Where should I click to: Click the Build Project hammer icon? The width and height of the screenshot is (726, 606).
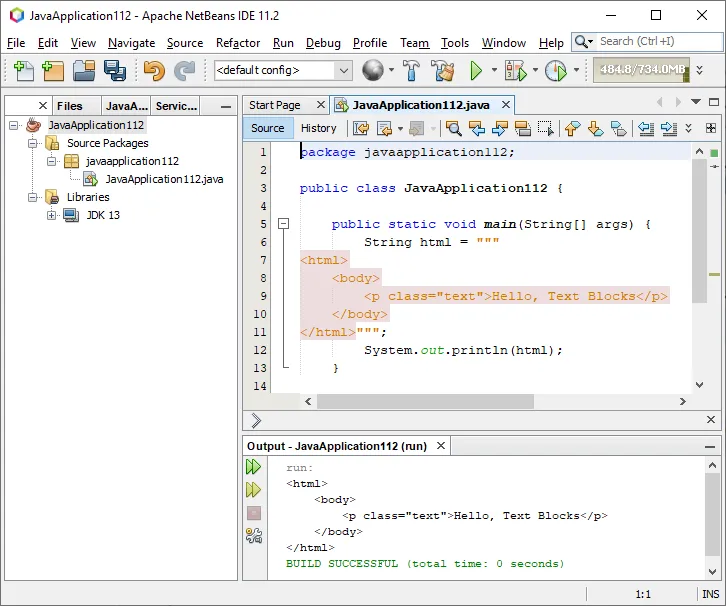[410, 70]
